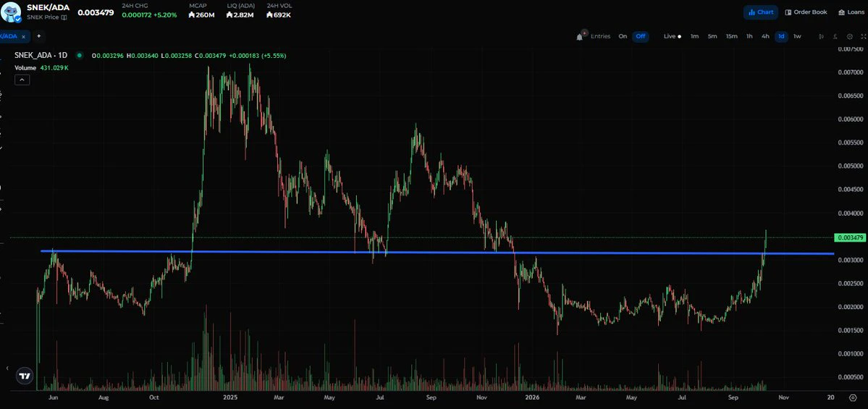Click the header price 0.003479
The height and width of the screenshot is (409, 868).
click(x=96, y=13)
